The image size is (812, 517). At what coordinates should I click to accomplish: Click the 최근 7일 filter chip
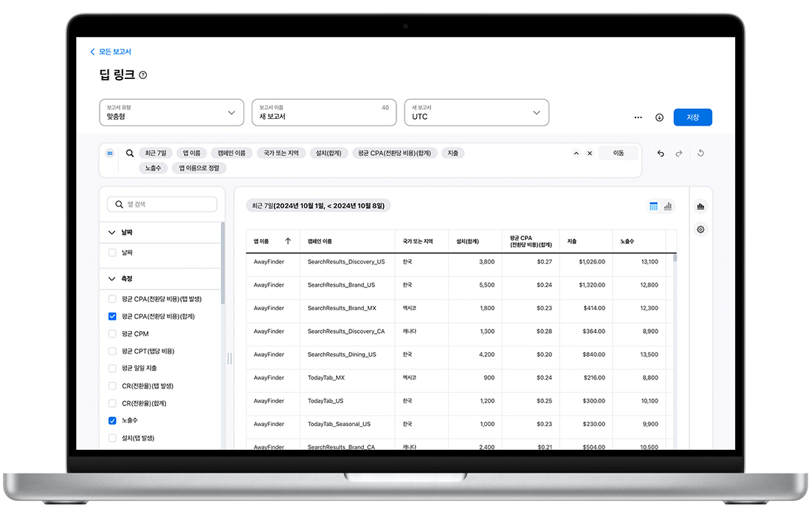point(155,153)
